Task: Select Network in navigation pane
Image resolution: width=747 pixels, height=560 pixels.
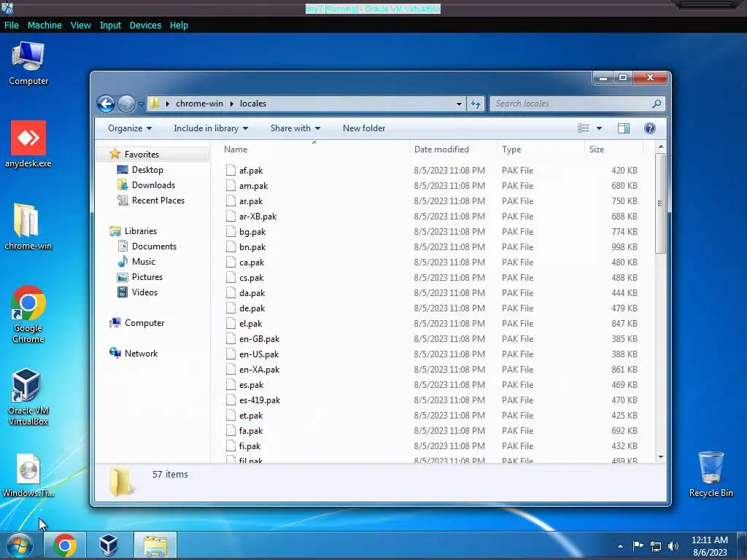Action: pyautogui.click(x=141, y=354)
